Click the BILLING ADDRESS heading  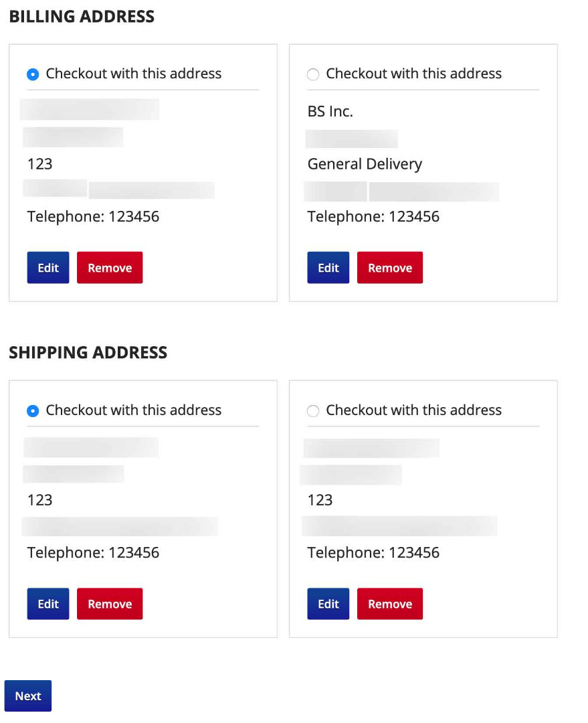tap(82, 17)
